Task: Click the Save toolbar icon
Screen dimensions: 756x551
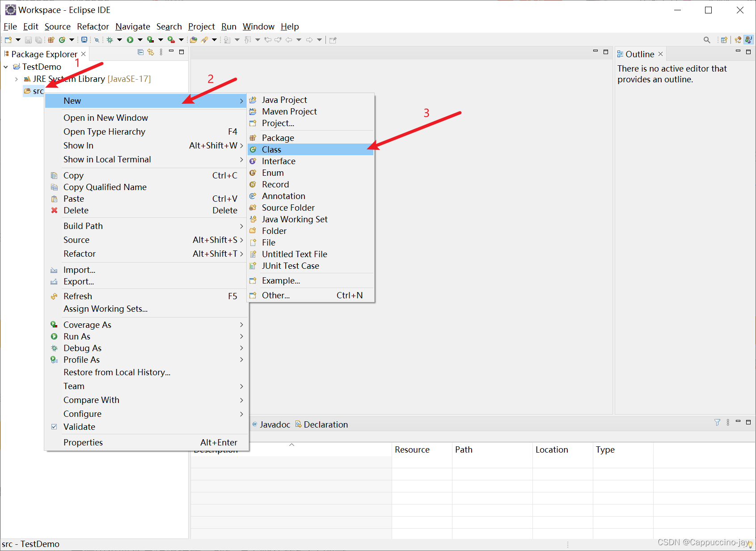Action: tap(28, 40)
